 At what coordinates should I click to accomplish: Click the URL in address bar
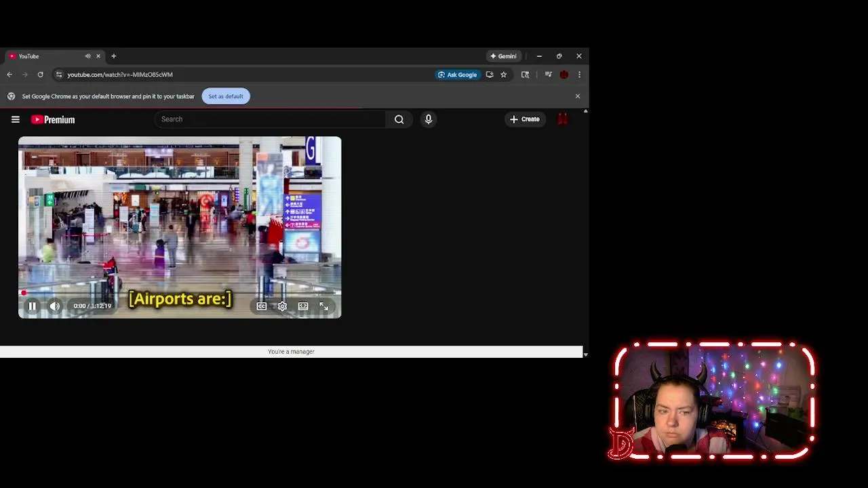[x=120, y=75]
